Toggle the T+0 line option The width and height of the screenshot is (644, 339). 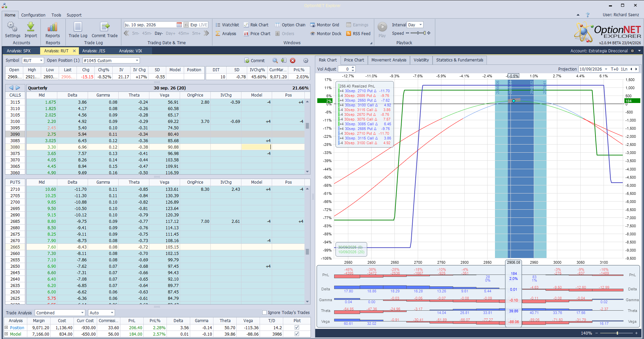click(615, 69)
